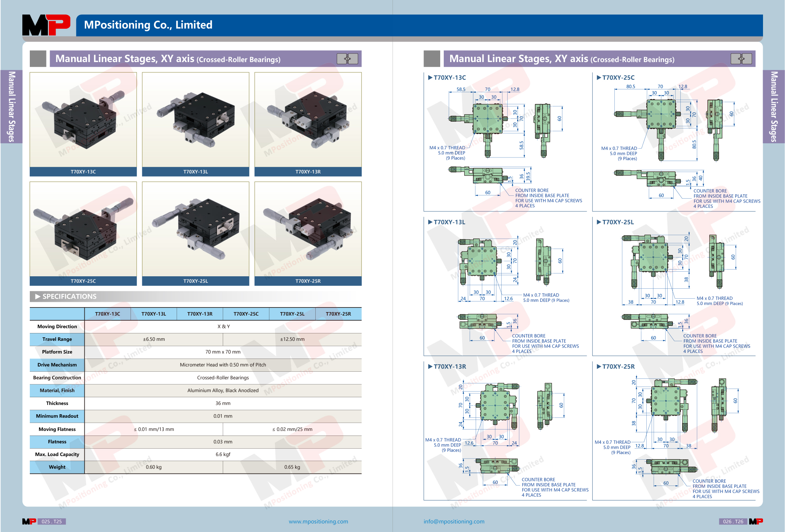This screenshot has height=532, width=785.
Task: Click the Thickness row label
Action: 57,403
